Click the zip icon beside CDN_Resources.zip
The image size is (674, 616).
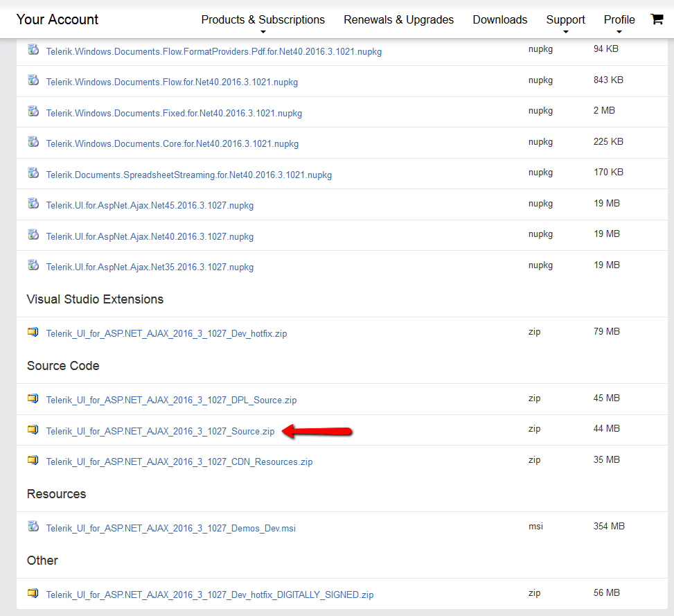(x=33, y=460)
